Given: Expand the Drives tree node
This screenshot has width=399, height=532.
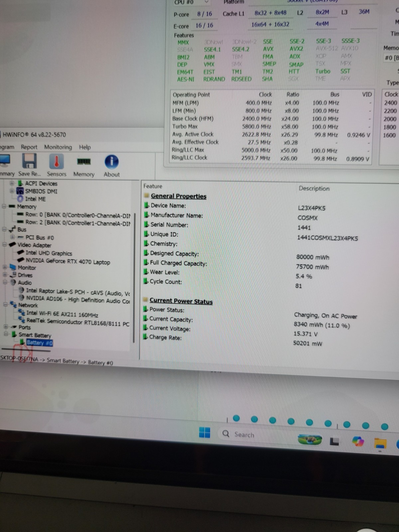Looking at the screenshot, I should 5,275.
